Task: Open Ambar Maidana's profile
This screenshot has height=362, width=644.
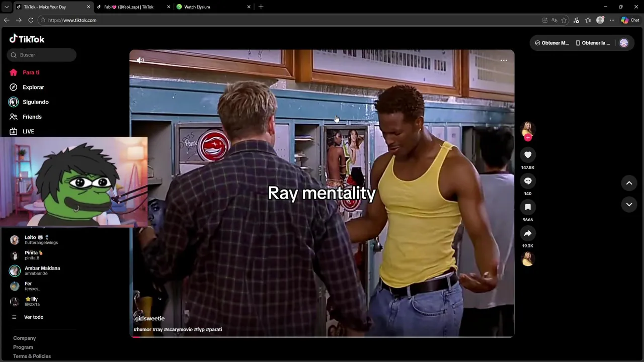Action: pyautogui.click(x=42, y=270)
